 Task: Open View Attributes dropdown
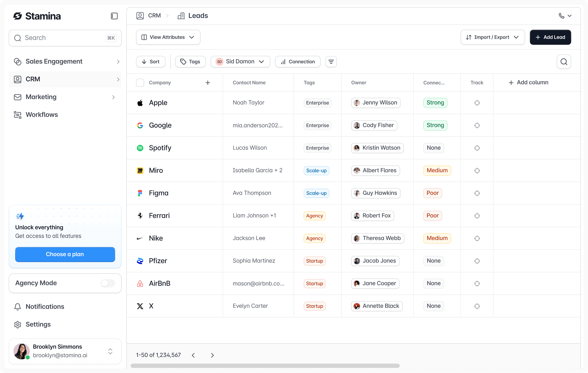[168, 37]
